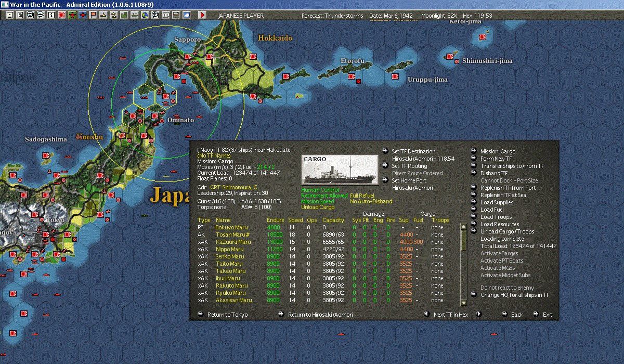Select ship Nippo Maru

pos(230,249)
